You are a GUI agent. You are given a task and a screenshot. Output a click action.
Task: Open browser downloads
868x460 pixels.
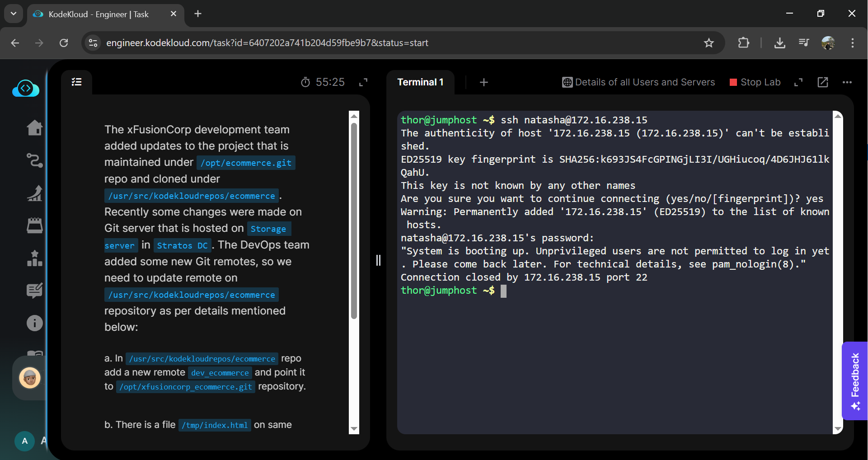pos(779,43)
